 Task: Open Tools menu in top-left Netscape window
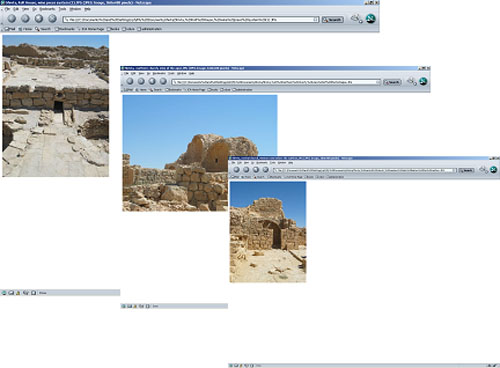(62, 9)
